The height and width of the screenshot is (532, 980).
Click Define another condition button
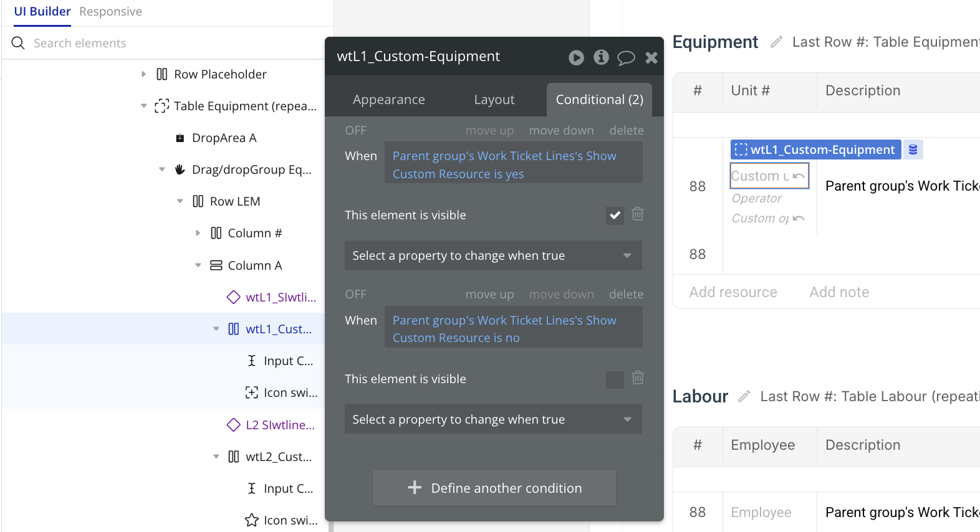(x=494, y=488)
